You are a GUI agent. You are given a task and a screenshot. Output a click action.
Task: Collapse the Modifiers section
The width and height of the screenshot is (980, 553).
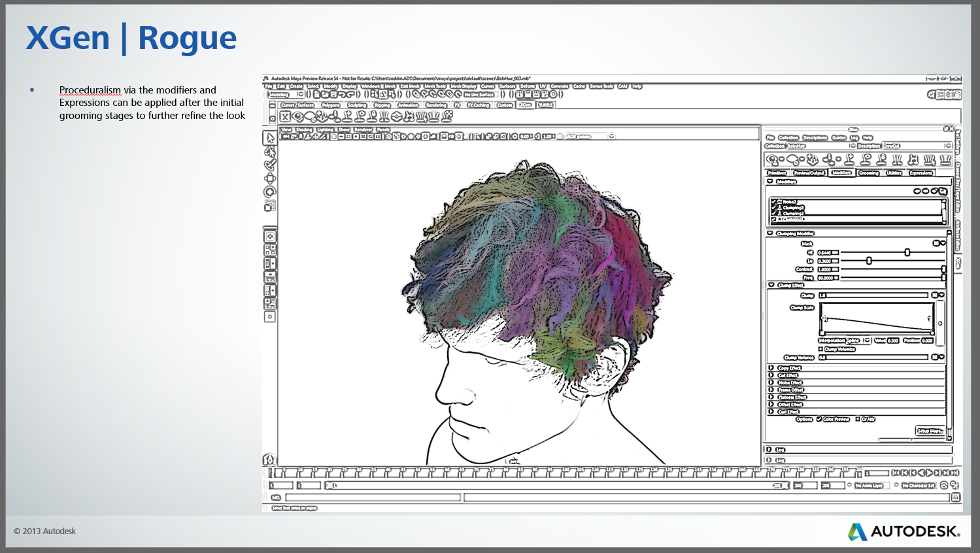[770, 181]
